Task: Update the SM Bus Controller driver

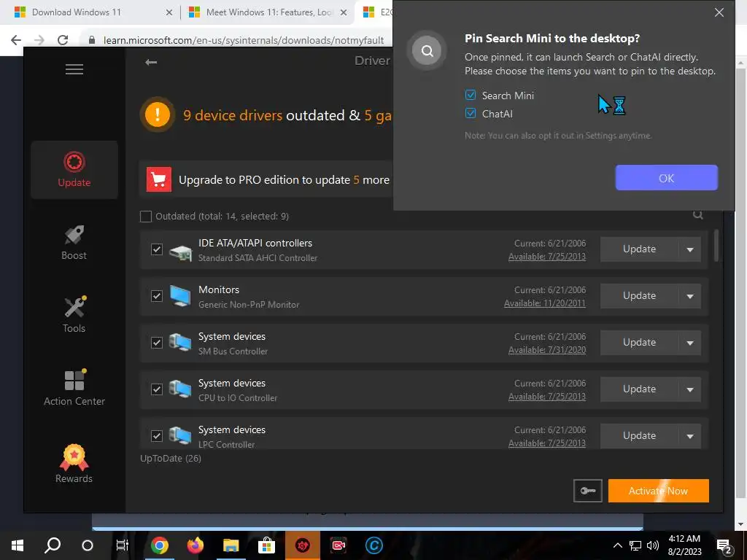Action: click(x=639, y=343)
